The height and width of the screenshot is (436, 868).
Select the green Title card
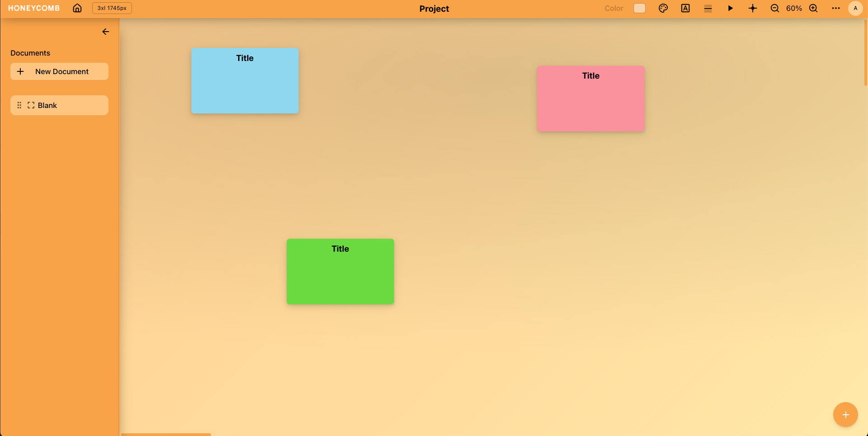tap(340, 272)
